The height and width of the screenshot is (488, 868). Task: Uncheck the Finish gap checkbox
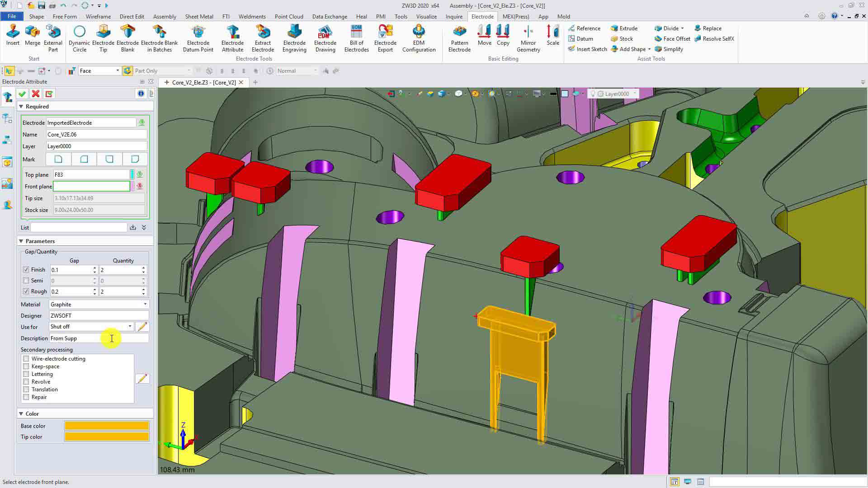(26, 270)
